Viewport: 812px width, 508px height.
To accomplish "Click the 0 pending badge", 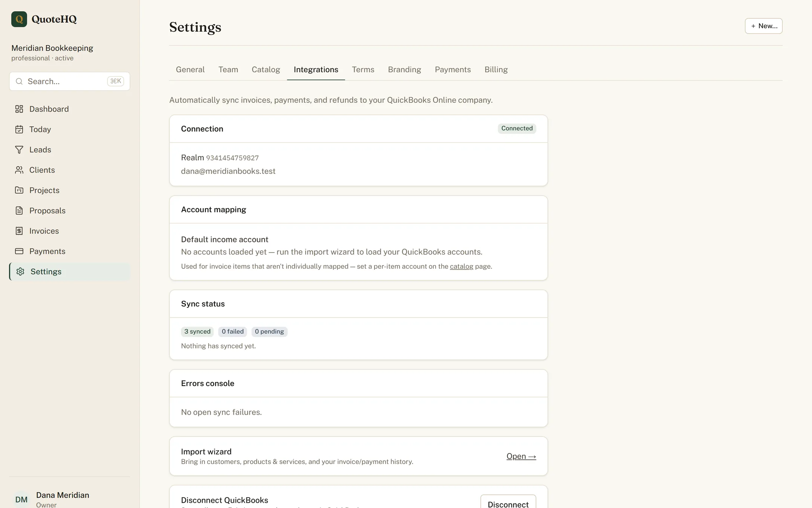I will point(269,332).
